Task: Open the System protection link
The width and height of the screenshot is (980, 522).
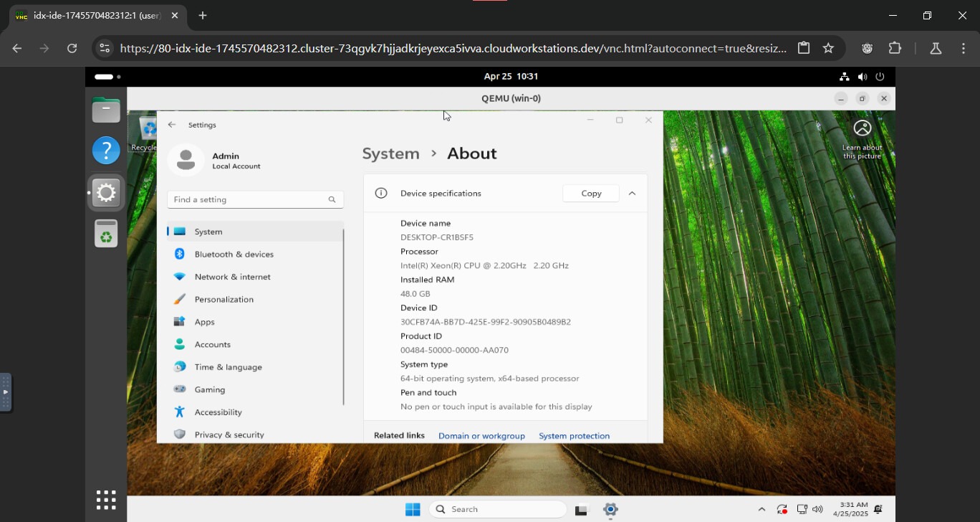Action: coord(574,436)
